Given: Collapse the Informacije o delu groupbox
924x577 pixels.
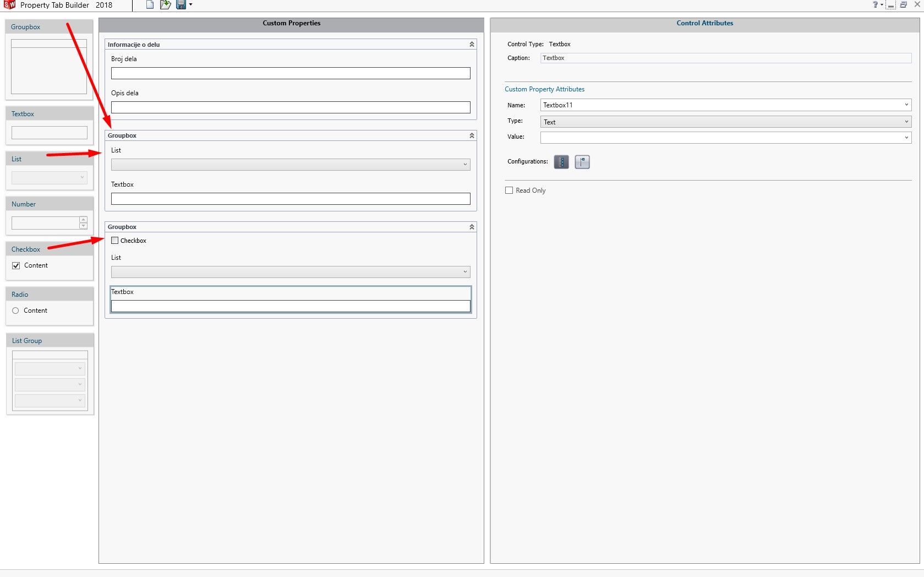Looking at the screenshot, I should click(471, 44).
